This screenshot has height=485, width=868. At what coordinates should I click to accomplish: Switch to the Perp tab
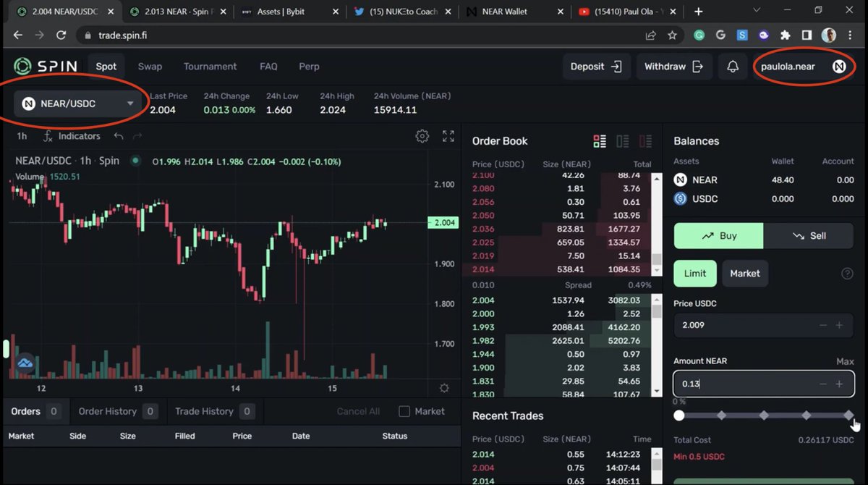(309, 66)
